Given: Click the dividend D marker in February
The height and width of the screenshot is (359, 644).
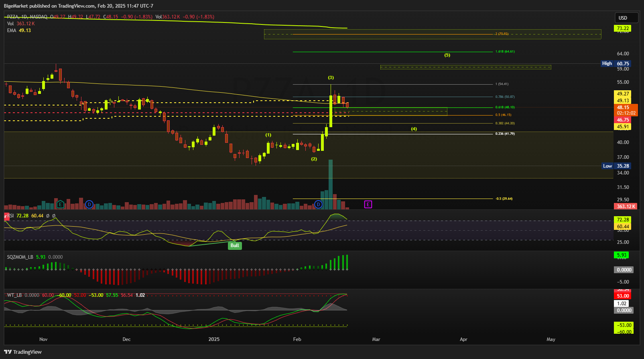Looking at the screenshot, I should point(318,205).
